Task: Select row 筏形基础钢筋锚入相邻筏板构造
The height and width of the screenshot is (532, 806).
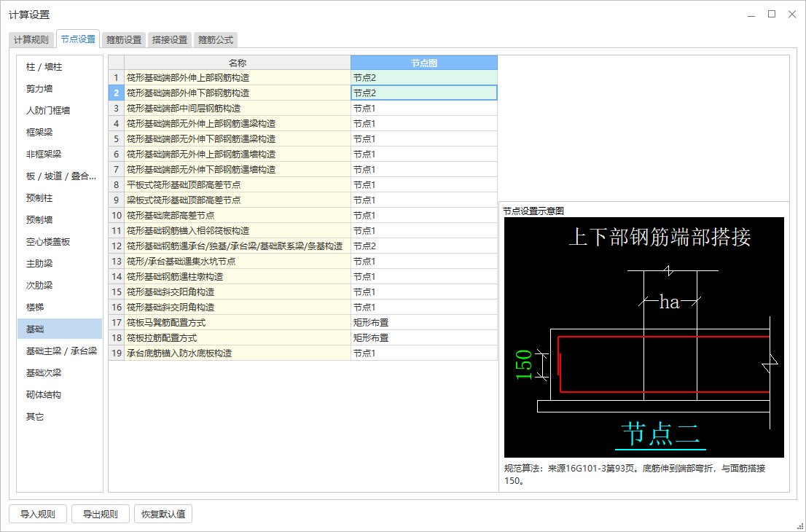Action: (x=238, y=231)
